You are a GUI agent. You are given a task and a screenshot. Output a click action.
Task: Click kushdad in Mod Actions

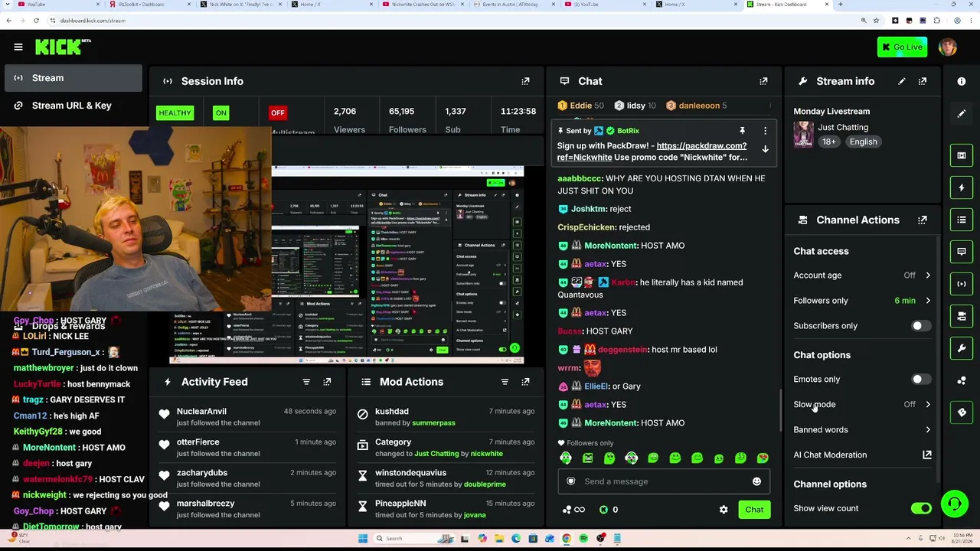pyautogui.click(x=392, y=412)
